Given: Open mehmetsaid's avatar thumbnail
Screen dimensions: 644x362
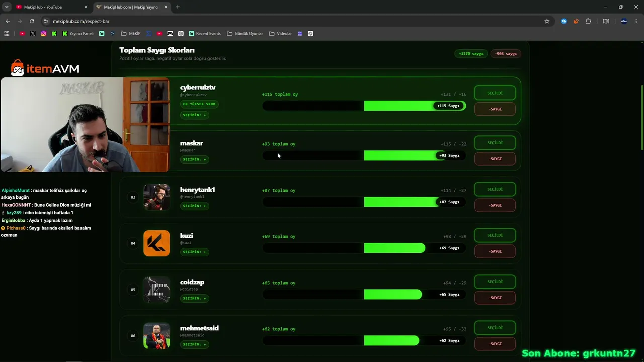Looking at the screenshot, I should point(156,336).
